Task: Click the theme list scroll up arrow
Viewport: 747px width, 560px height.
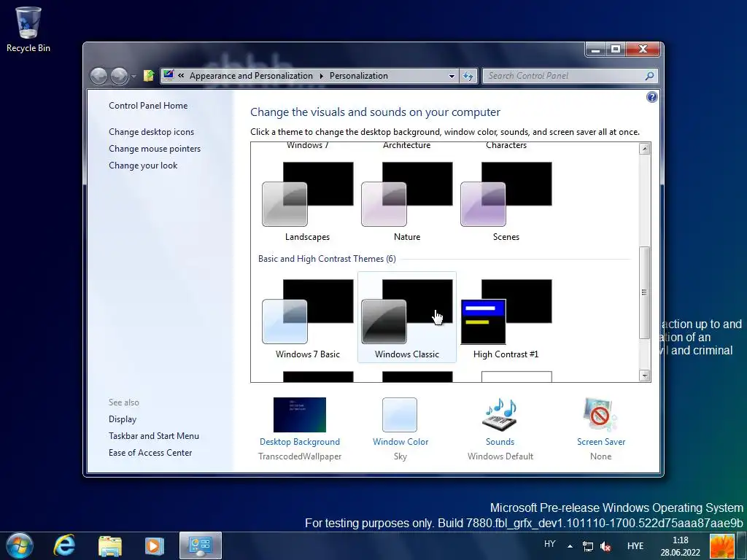Action: click(645, 149)
